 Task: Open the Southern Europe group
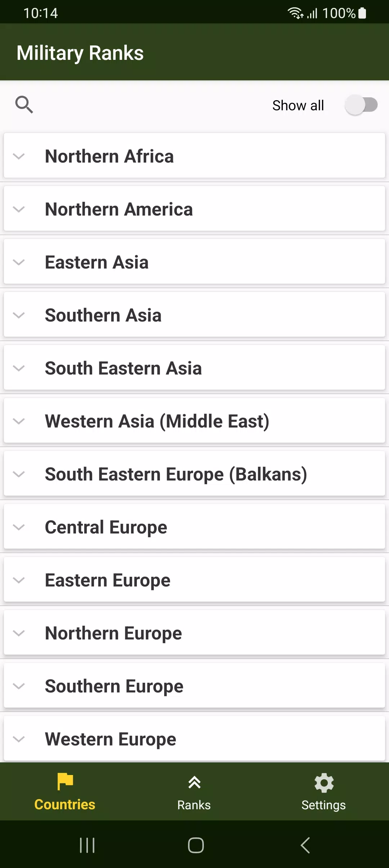194,686
